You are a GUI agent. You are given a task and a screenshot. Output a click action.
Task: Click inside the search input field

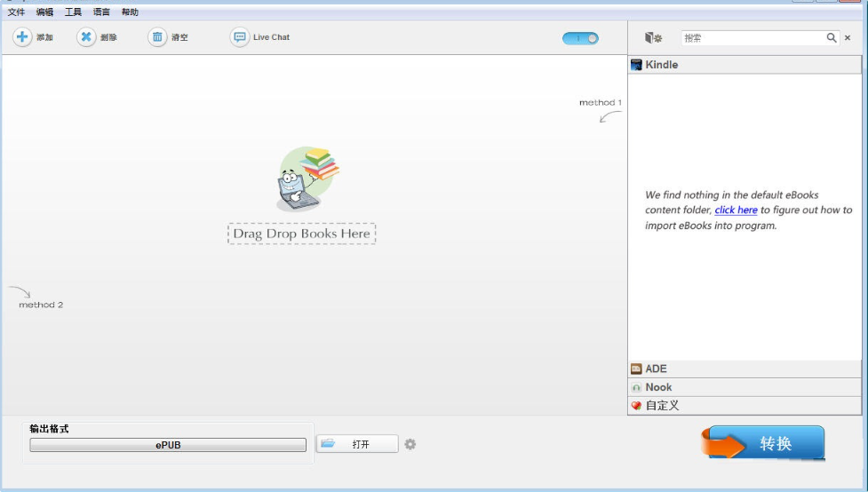pos(753,37)
